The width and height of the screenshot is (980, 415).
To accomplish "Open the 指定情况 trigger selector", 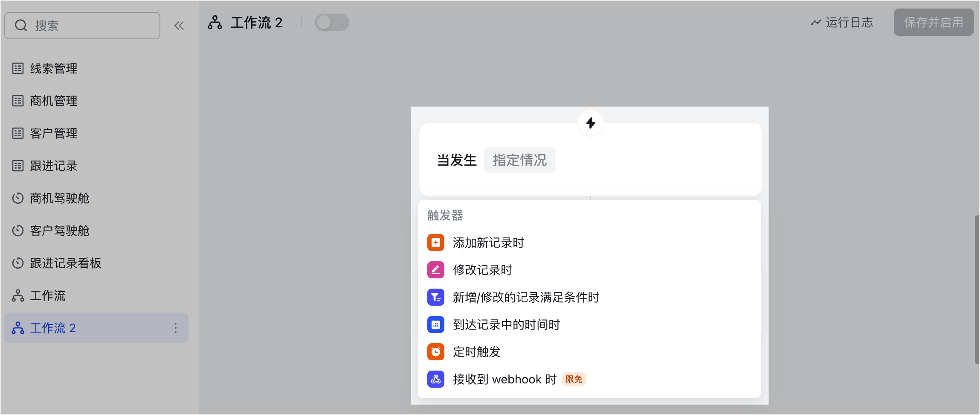I will tap(519, 160).
